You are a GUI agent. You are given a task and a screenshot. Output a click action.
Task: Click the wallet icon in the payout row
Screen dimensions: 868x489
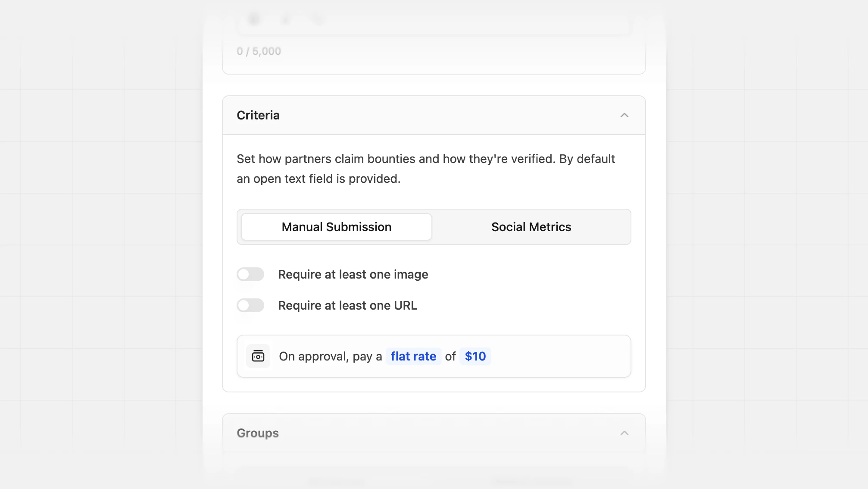258,356
